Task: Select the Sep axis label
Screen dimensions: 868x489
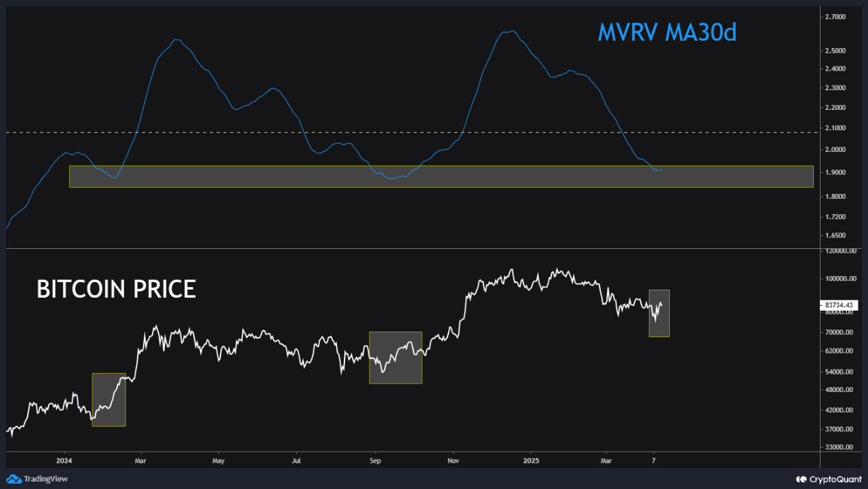Action: (375, 460)
